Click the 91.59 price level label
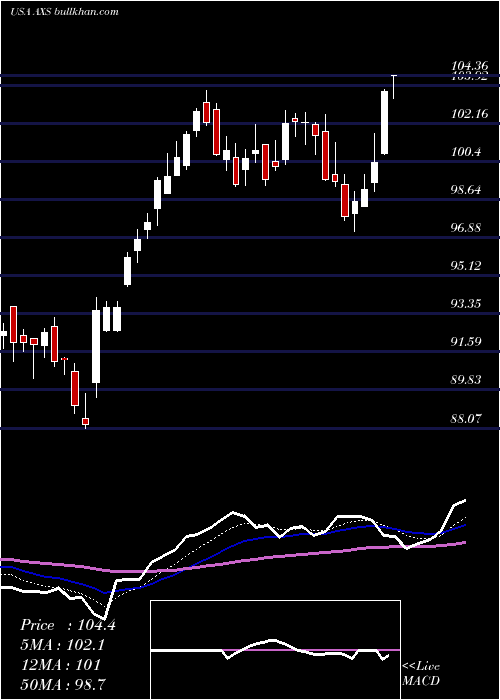 pos(467,342)
